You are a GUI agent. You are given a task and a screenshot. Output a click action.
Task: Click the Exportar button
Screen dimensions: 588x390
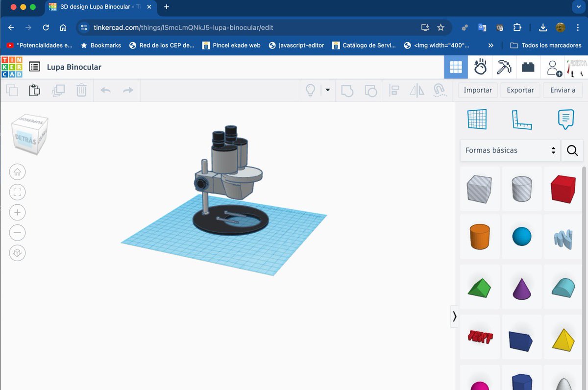pos(520,90)
